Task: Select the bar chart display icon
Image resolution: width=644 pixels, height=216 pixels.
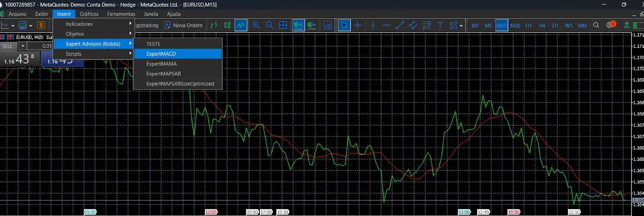Action: click(214, 25)
